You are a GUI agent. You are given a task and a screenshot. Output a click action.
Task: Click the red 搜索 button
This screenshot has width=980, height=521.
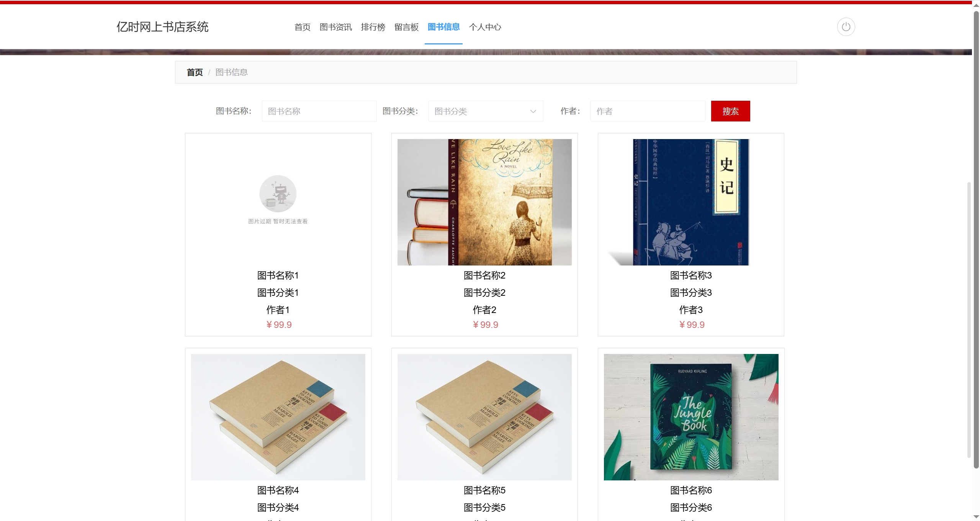tap(730, 111)
